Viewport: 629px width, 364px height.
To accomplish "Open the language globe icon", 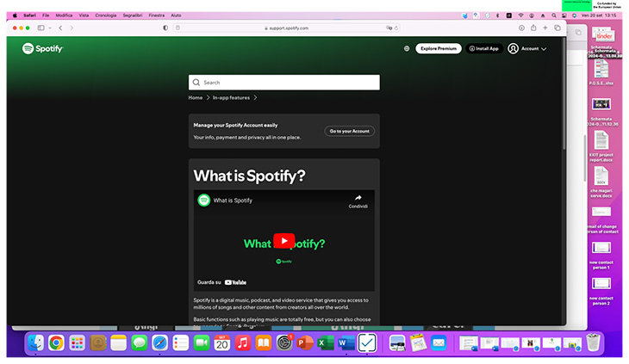I will 407,48.
